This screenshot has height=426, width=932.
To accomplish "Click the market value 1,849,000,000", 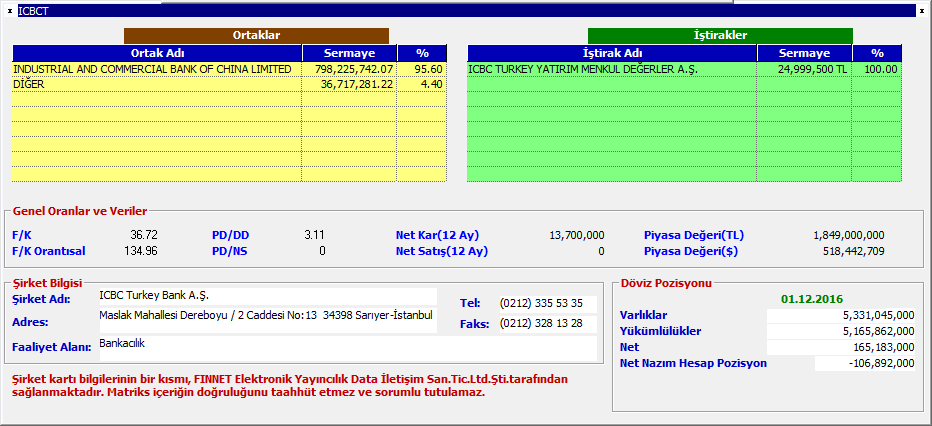I will pyautogui.click(x=849, y=235).
